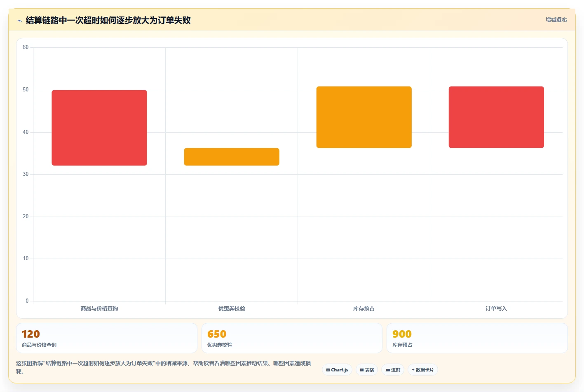The image size is (584, 392).
Task: Select the 120 商品与价格查询 card
Action: (107, 338)
